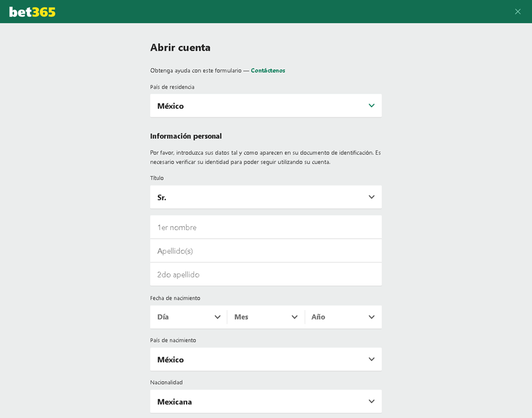
Task: Open the Año birth date dropdown
Action: 343,317
